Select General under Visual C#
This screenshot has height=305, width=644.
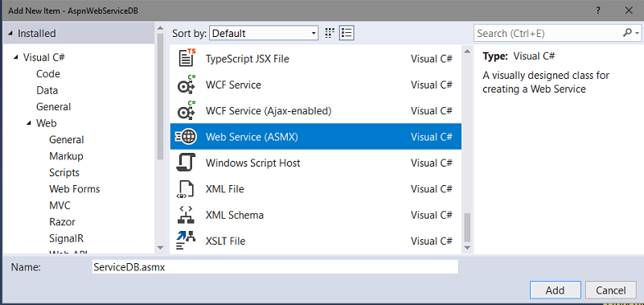coord(53,107)
